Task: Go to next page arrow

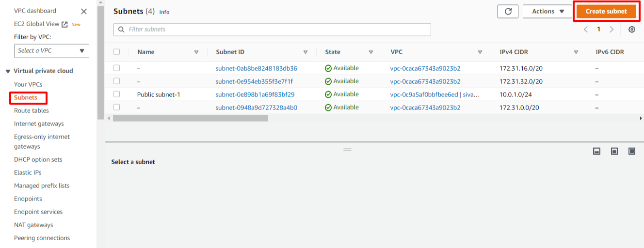Action: (612, 30)
